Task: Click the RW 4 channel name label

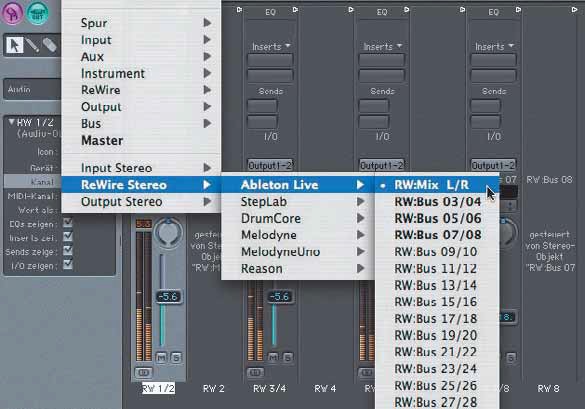Action: coord(325,389)
